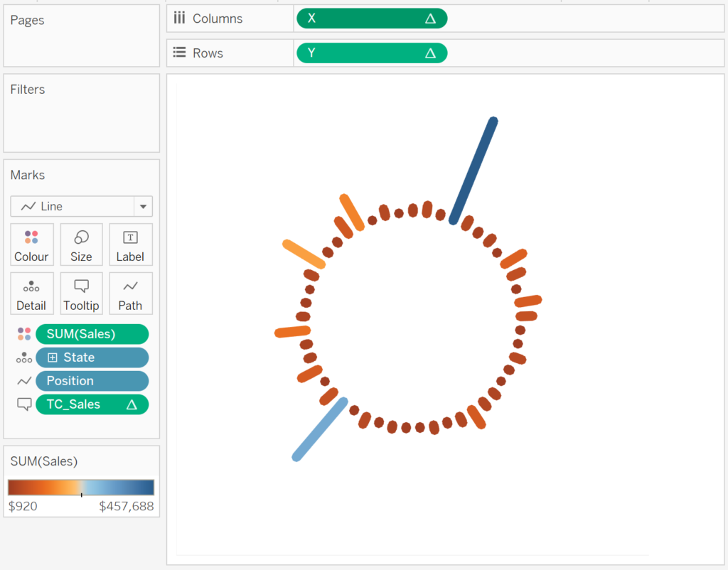
Task: Click the Columns shelf icon
Action: pos(179,18)
